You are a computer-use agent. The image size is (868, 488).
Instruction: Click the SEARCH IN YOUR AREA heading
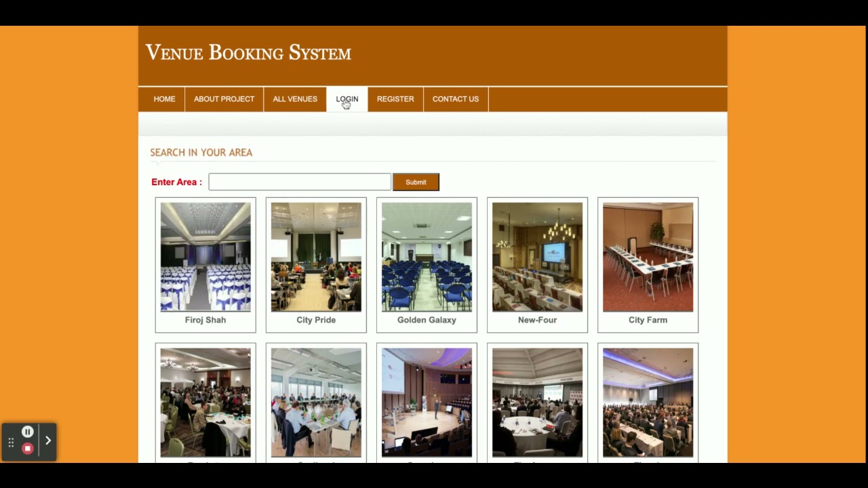point(201,152)
